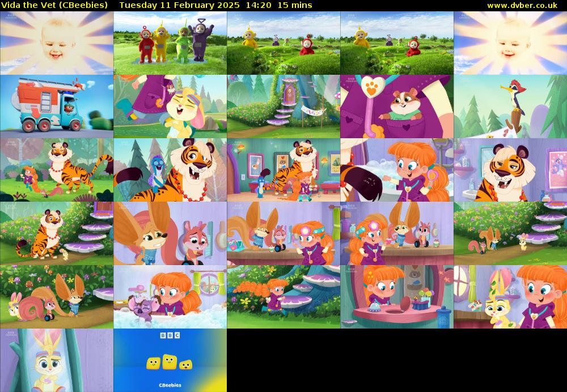Screen dimensions: 567x392
Task: Click the purple door in forest thumbnail
Action: coord(283,105)
